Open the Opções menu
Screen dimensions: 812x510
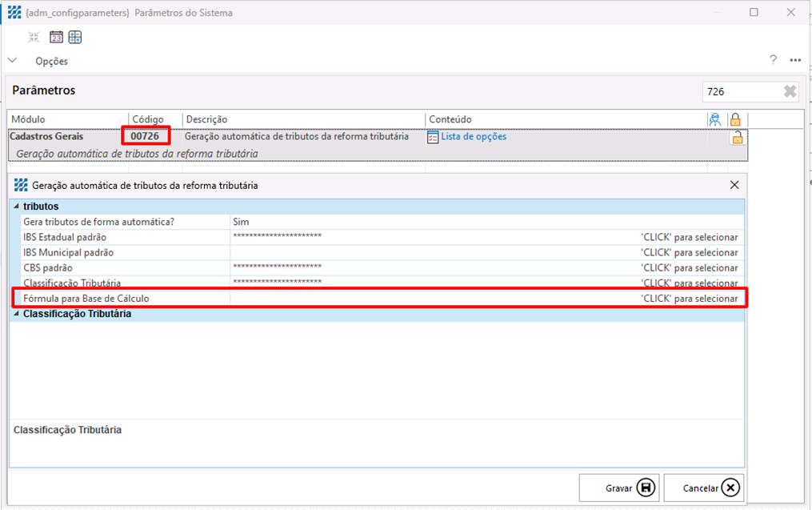point(51,62)
